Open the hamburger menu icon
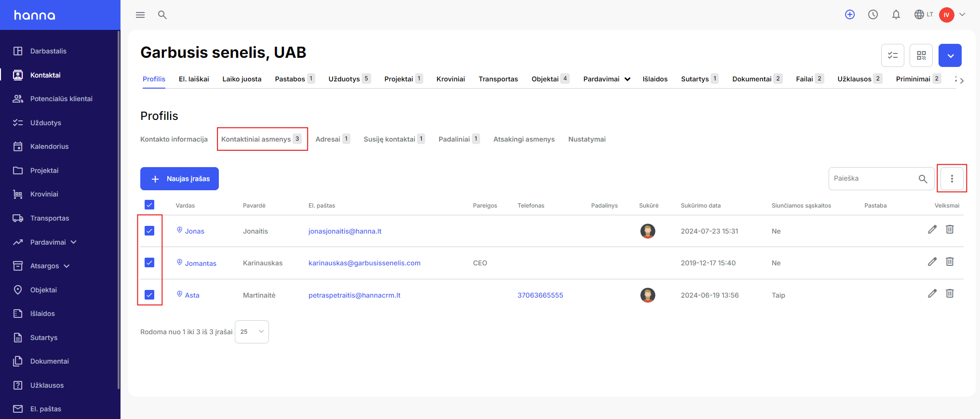This screenshot has height=419, width=980. (x=140, y=15)
